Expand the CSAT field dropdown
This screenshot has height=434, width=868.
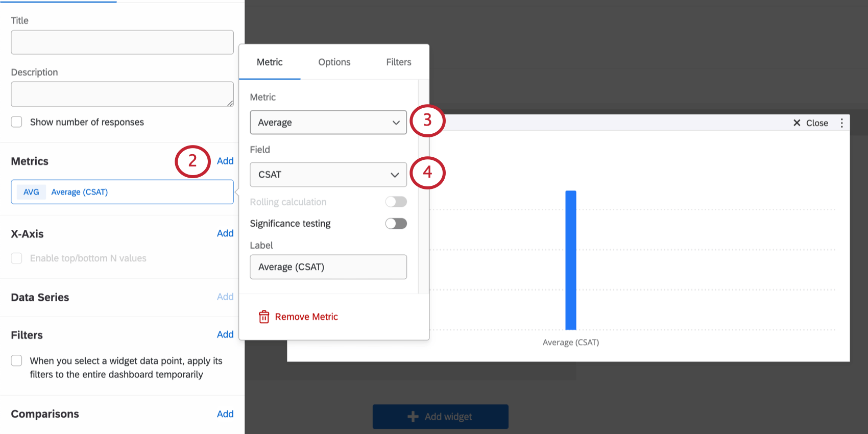tap(328, 175)
